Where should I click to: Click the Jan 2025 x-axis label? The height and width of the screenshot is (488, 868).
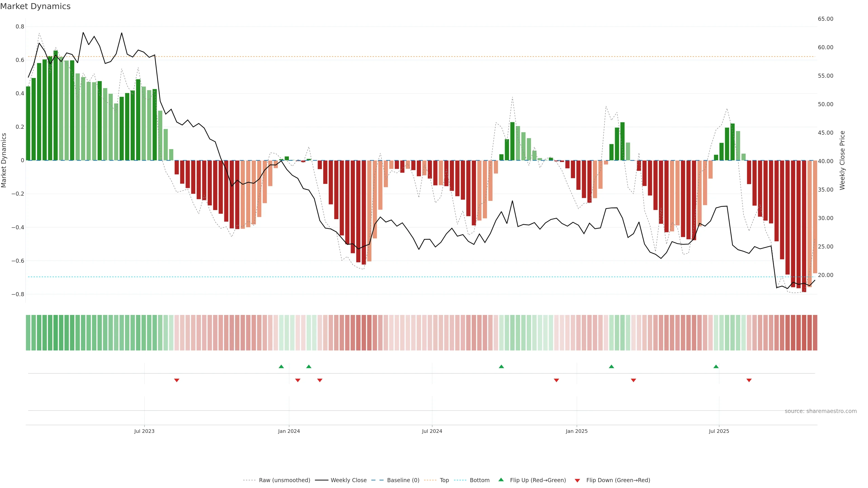pyautogui.click(x=577, y=431)
